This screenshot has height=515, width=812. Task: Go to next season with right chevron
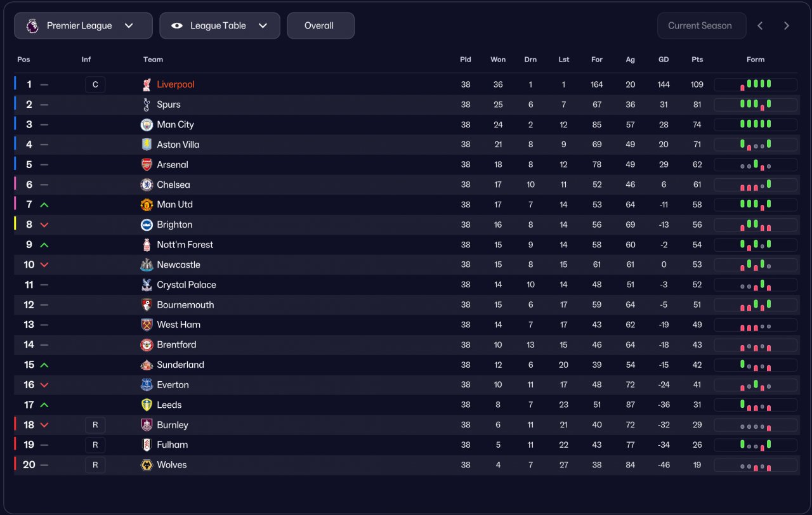click(787, 26)
